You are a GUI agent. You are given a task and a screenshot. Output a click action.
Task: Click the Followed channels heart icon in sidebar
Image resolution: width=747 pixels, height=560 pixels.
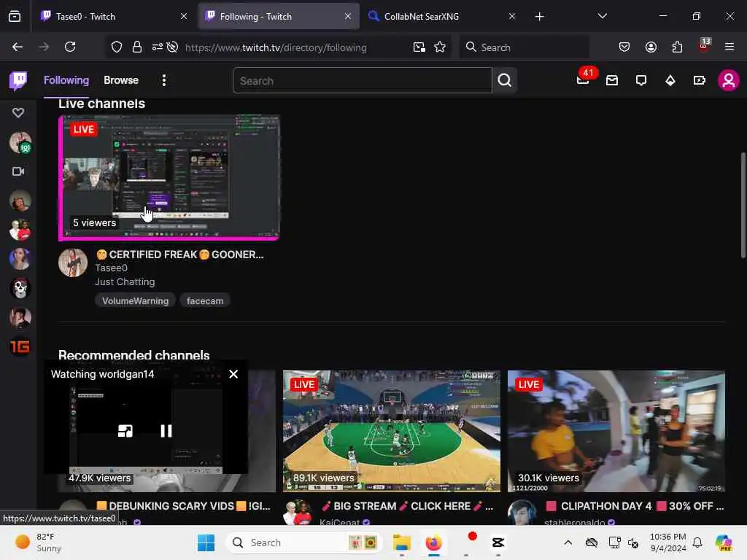pos(18,113)
